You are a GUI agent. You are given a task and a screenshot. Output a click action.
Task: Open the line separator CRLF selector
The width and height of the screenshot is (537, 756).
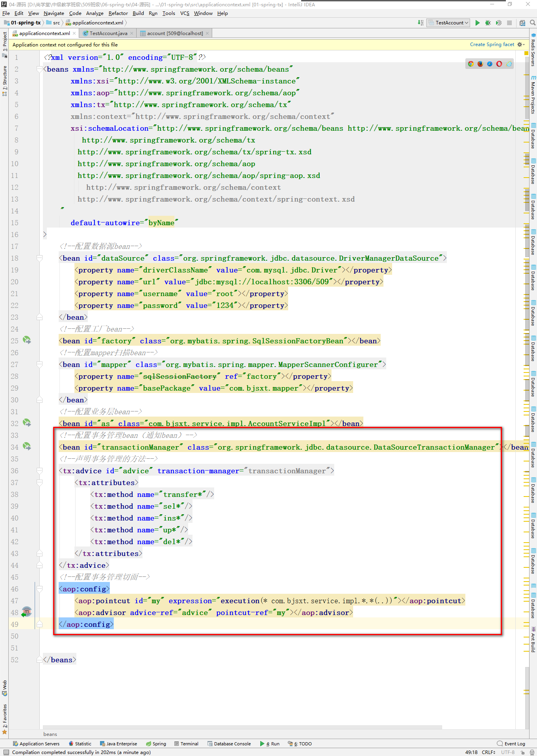[489, 752]
